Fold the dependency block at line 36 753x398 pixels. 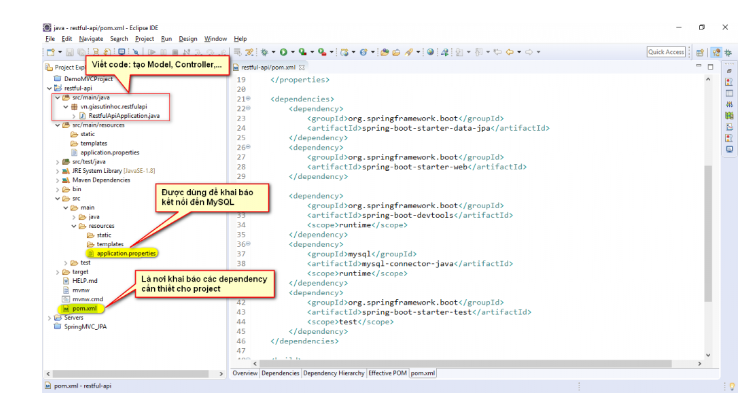click(248, 244)
